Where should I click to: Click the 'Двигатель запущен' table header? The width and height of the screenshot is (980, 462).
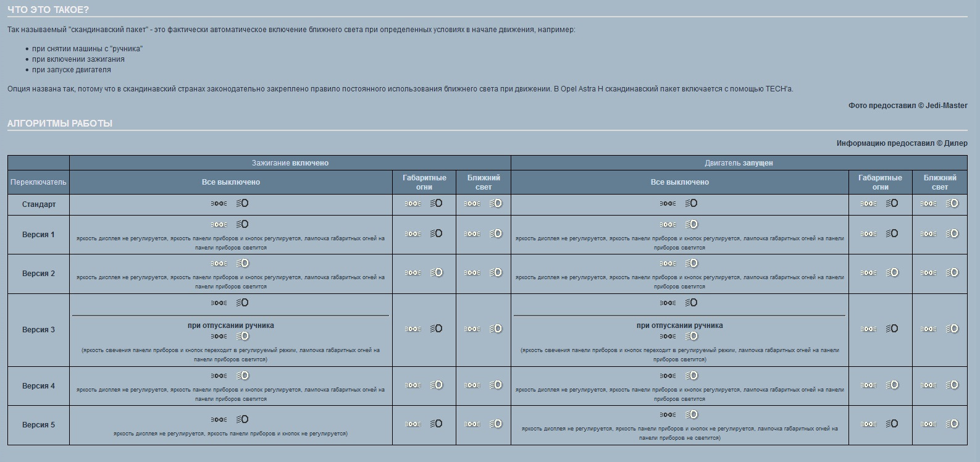coord(739,163)
